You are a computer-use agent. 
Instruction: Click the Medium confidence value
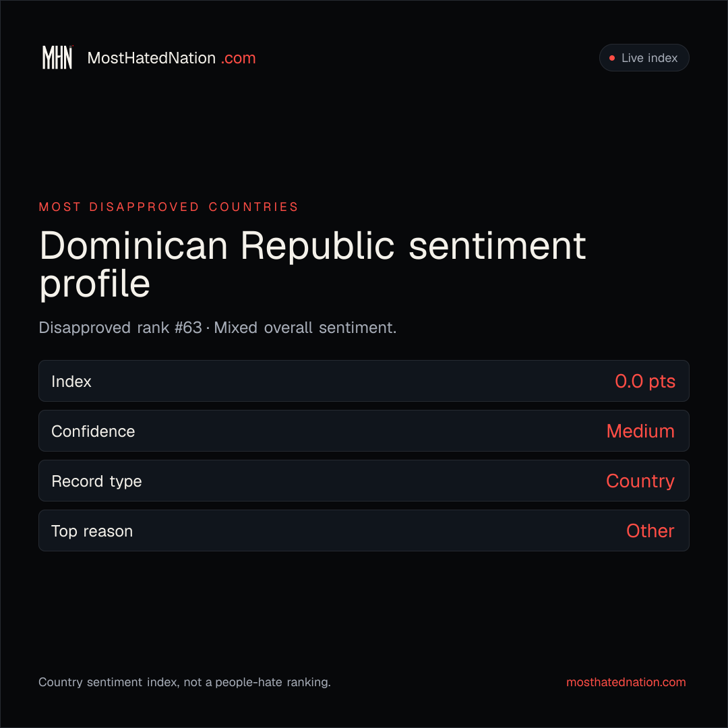click(x=640, y=431)
